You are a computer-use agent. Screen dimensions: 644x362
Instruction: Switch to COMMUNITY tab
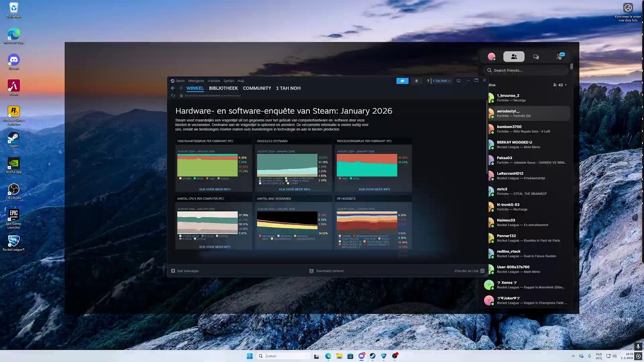(x=257, y=88)
